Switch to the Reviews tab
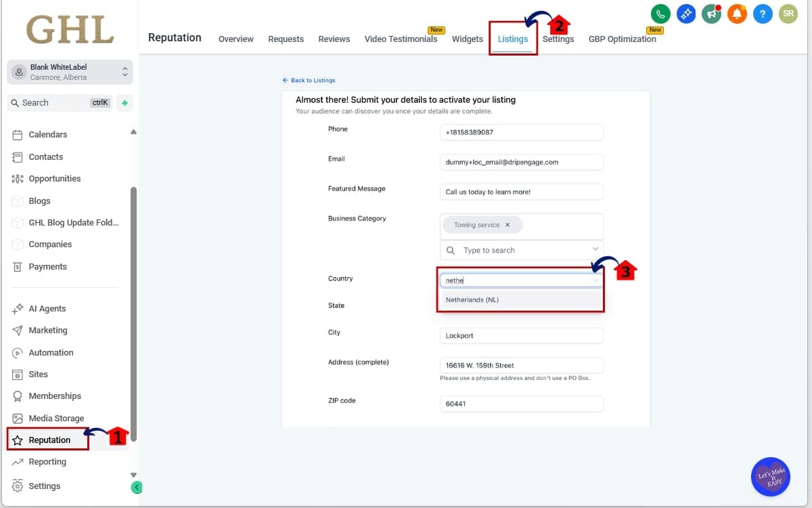Image resolution: width=812 pixels, height=508 pixels. click(334, 39)
